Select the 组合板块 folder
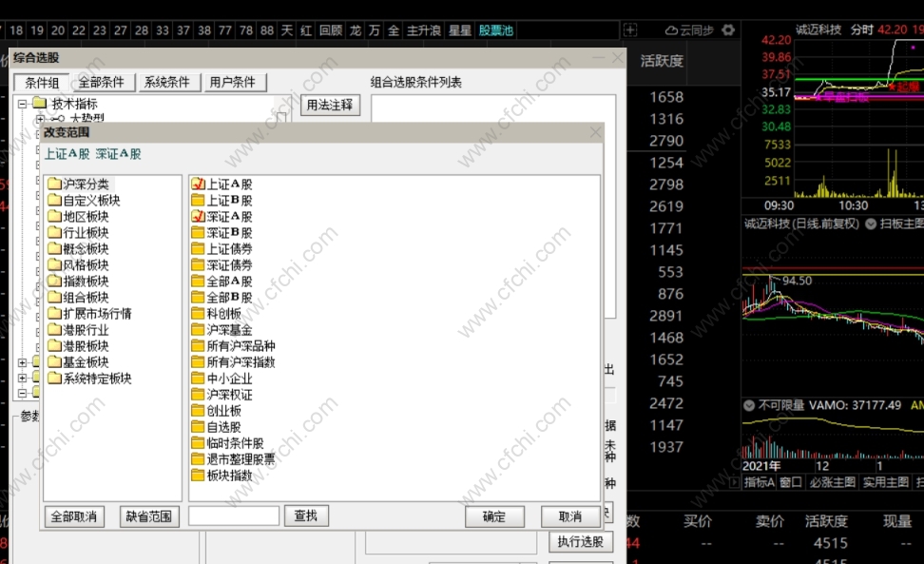Screen dimensions: 924x564 click(78, 298)
